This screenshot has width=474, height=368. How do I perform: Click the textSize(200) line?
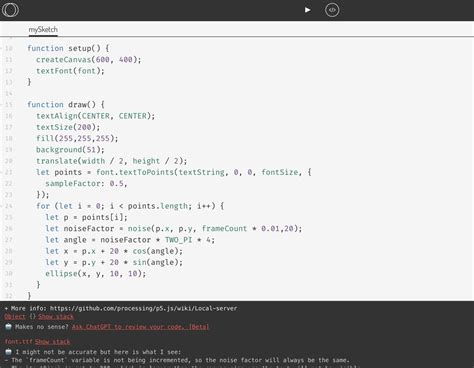click(x=68, y=127)
